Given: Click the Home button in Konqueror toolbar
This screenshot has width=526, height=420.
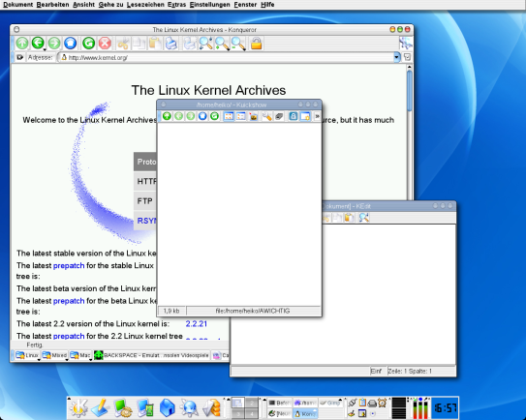Looking at the screenshot, I should pyautogui.click(x=70, y=44).
